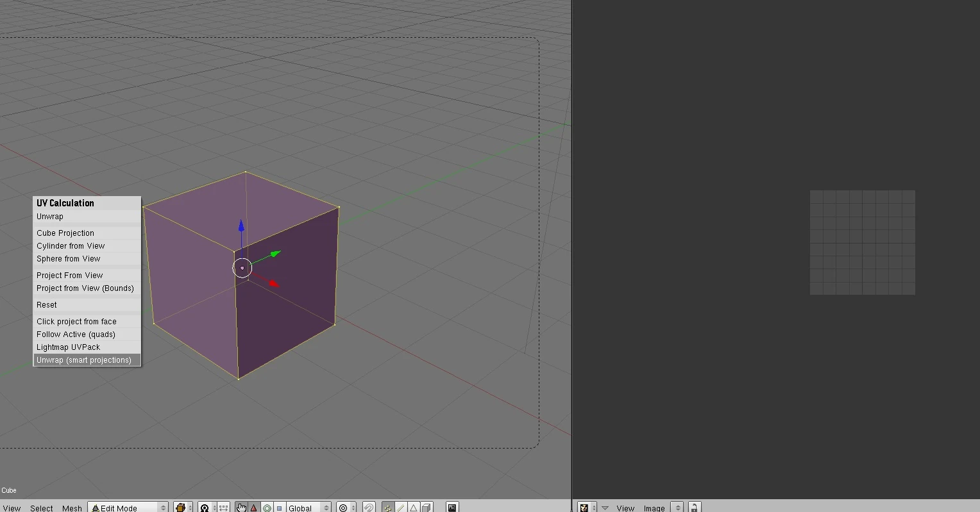Open the UV editor window type selector

pos(587,508)
